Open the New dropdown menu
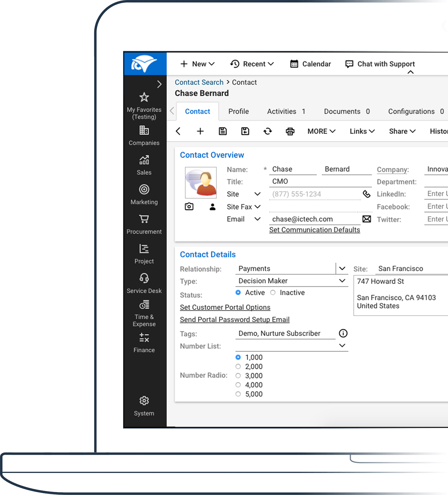 [198, 64]
